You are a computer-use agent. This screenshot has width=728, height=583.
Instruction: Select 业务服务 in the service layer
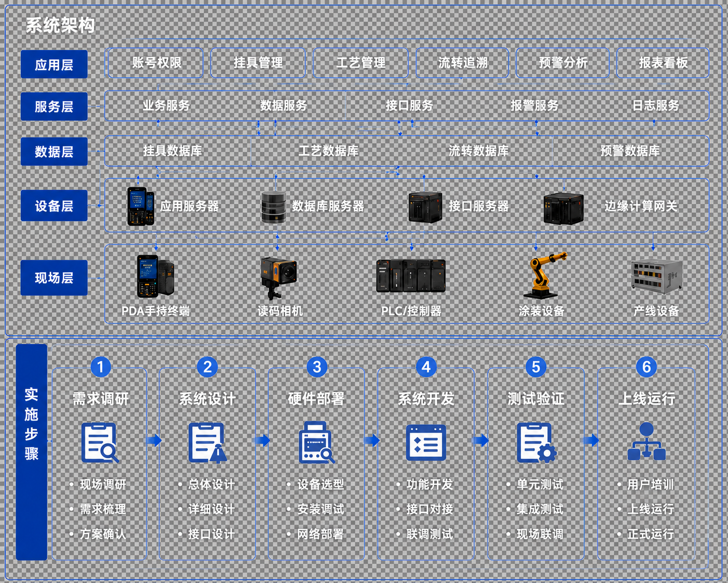(166, 105)
